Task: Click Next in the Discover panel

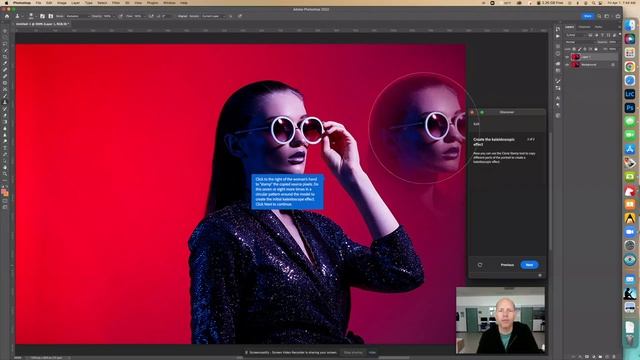Action: click(x=529, y=265)
